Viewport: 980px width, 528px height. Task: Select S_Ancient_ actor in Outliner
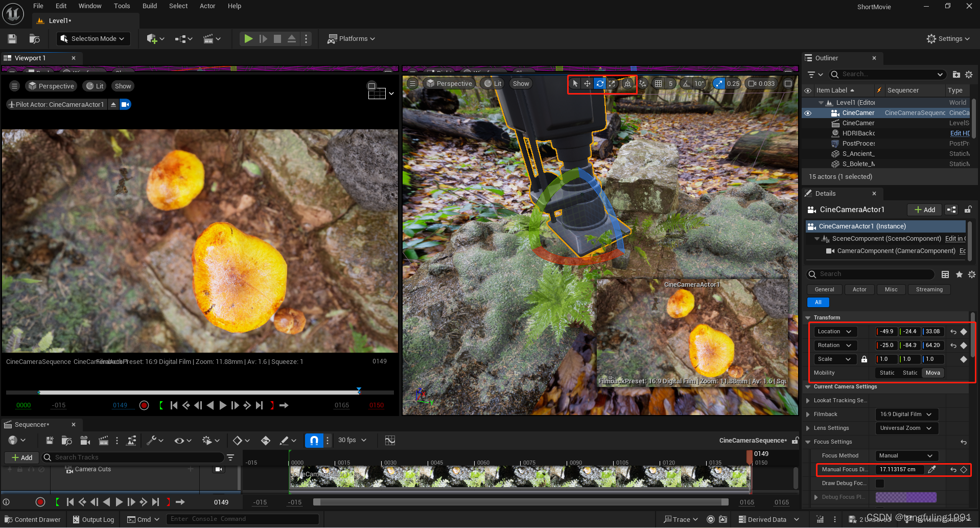[858, 154]
